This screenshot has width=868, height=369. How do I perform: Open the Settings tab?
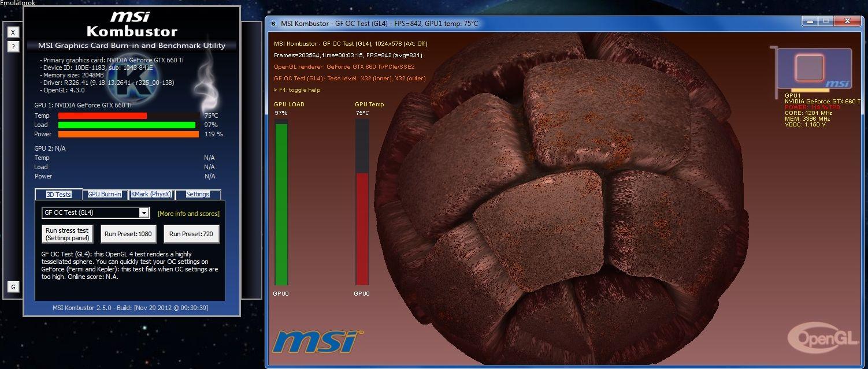pos(198,195)
